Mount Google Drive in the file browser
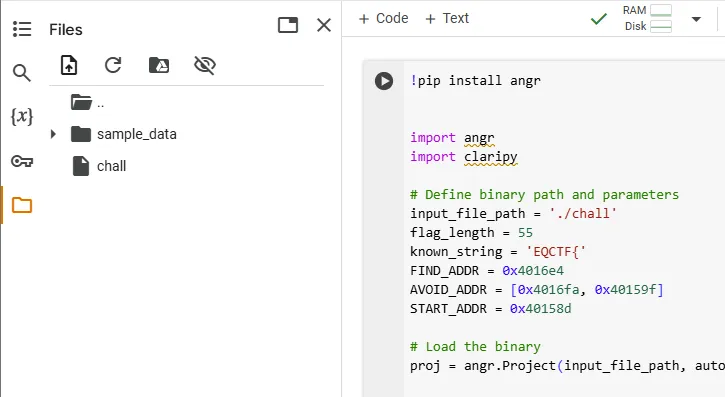 click(x=159, y=65)
